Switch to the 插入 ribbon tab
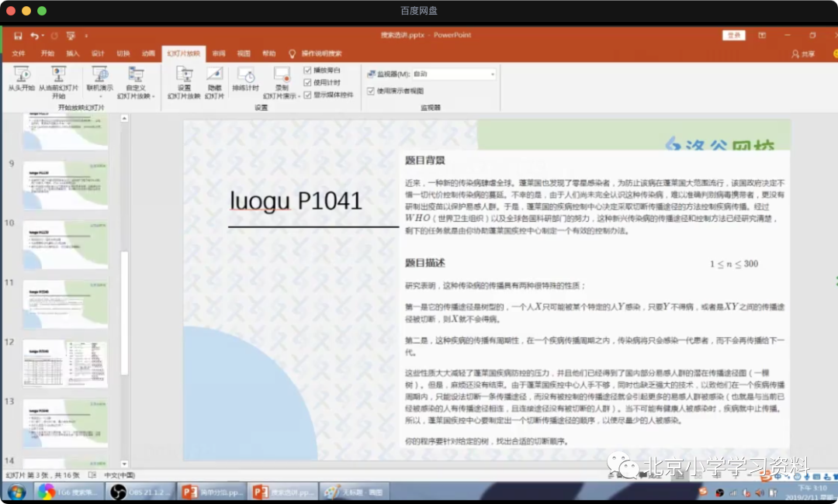838x504 pixels. (73, 54)
